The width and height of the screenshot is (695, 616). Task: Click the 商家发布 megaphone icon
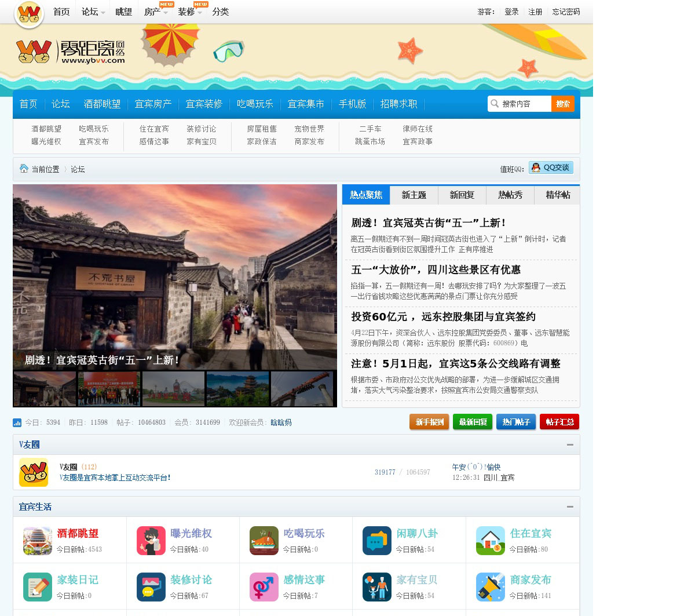tap(491, 587)
